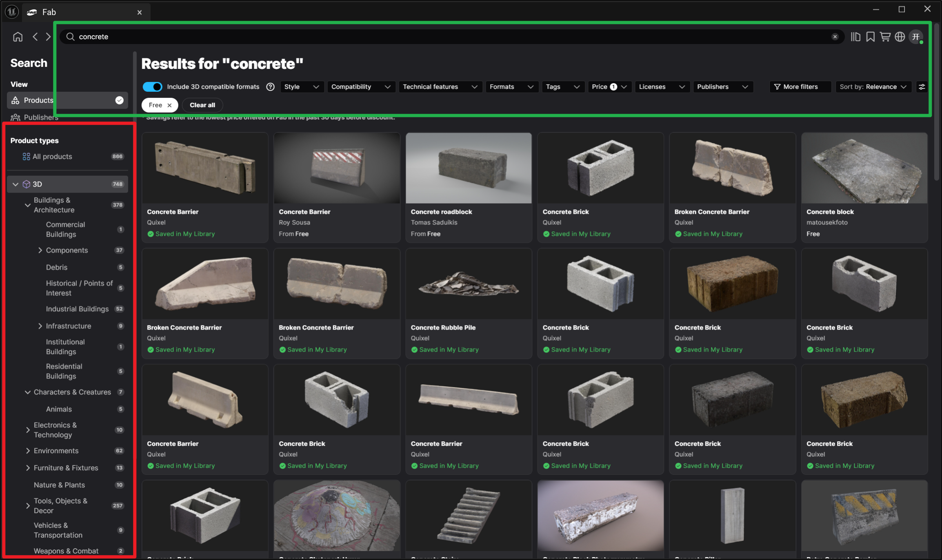Click help icon beside 3D compatible formats
This screenshot has height=560, width=942.
click(270, 87)
